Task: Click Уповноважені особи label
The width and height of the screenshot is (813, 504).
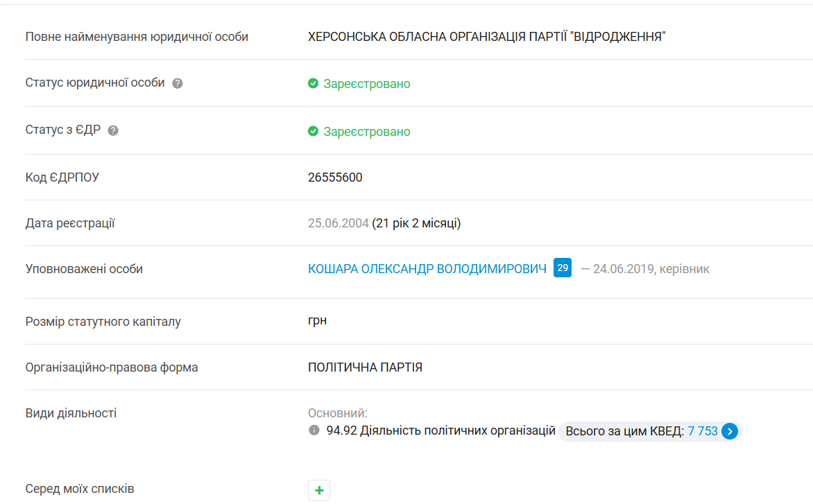Action: (84, 269)
